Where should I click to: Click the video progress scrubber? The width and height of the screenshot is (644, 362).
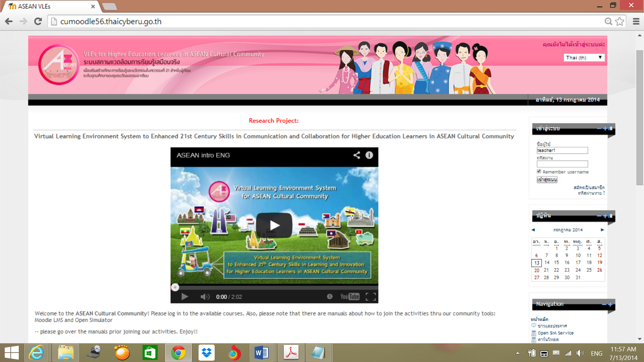pyautogui.click(x=175, y=287)
